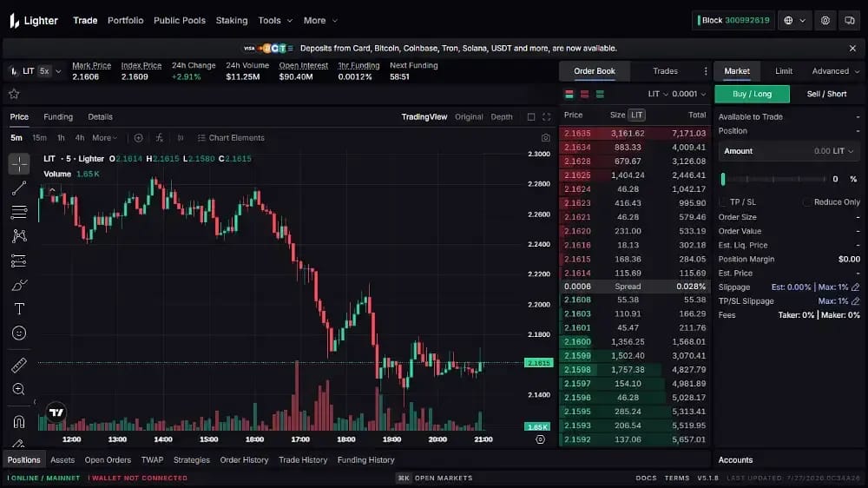
Task: Click the Amount input field
Action: point(789,151)
